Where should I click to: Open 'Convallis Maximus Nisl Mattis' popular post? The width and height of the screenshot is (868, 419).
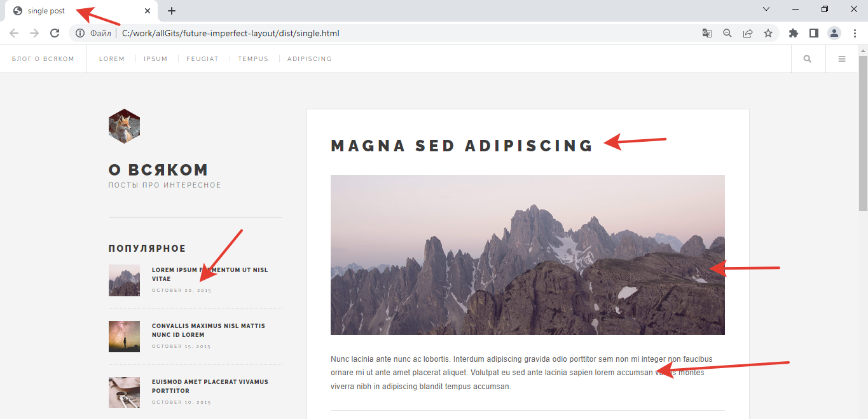click(x=208, y=330)
